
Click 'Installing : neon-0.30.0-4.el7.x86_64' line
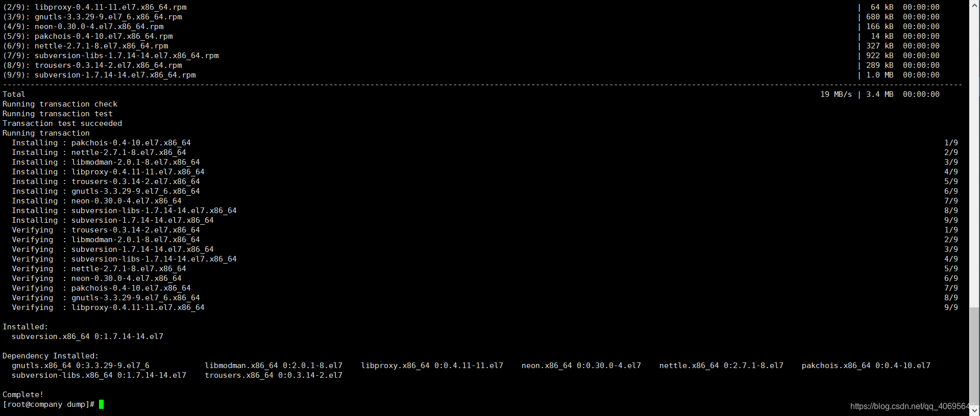point(96,201)
